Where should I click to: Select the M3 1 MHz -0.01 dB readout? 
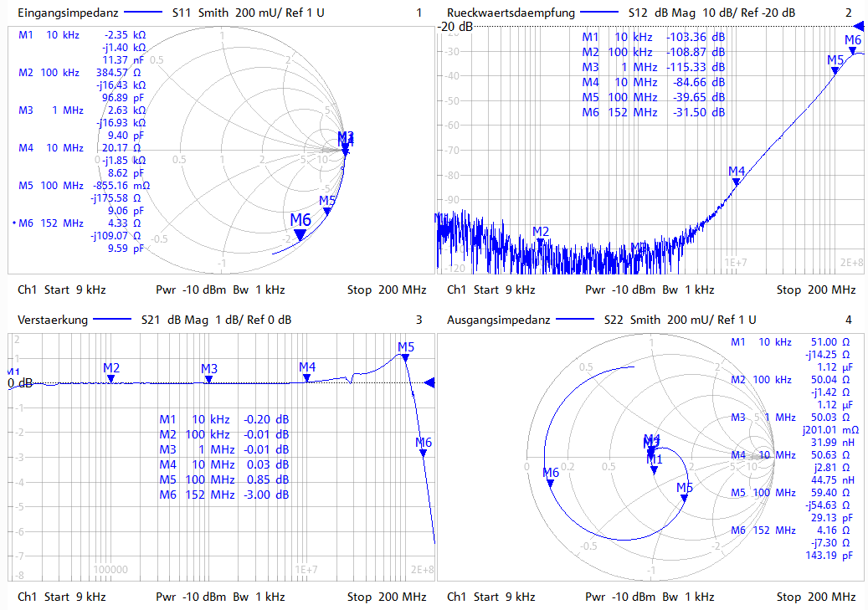pyautogui.click(x=224, y=449)
